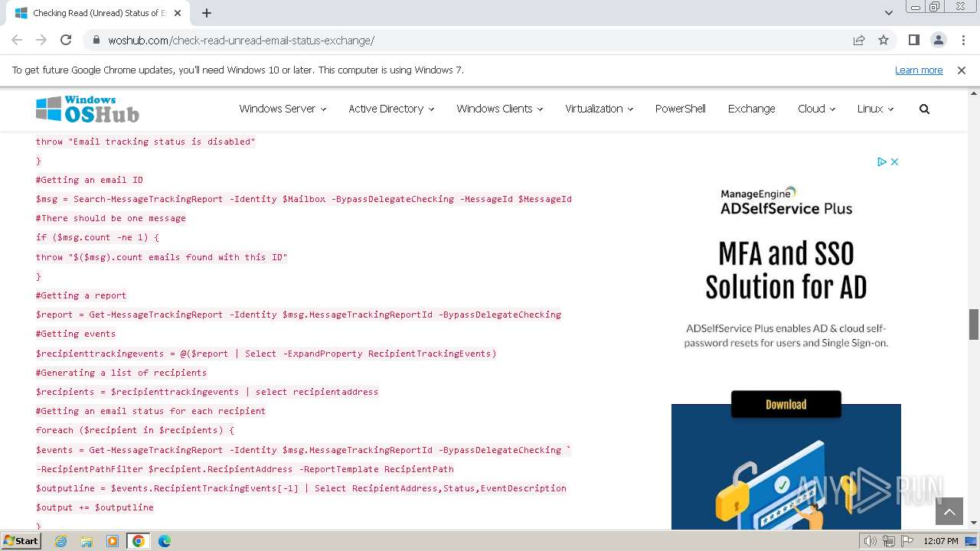Close the Checking Read (Unread) Status tab
980x551 pixels.
coord(178,13)
